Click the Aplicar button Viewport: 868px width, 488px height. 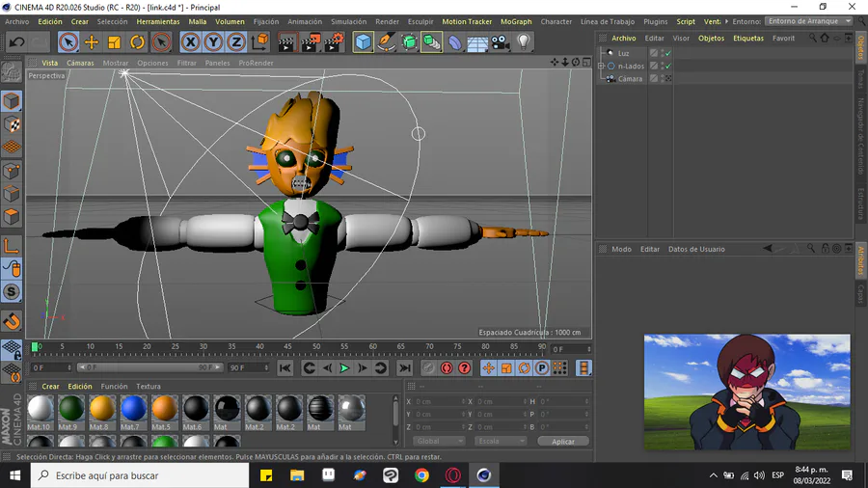tap(563, 442)
